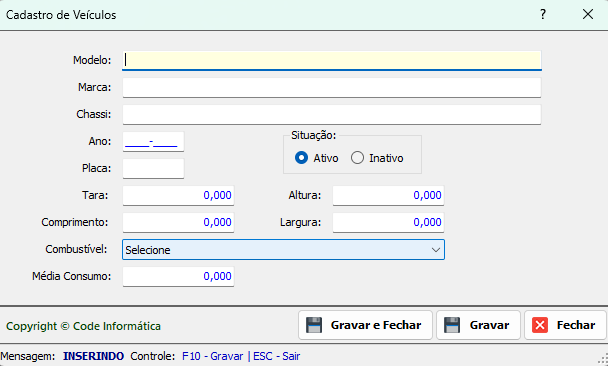Click the INSERINDO status message

(93, 356)
